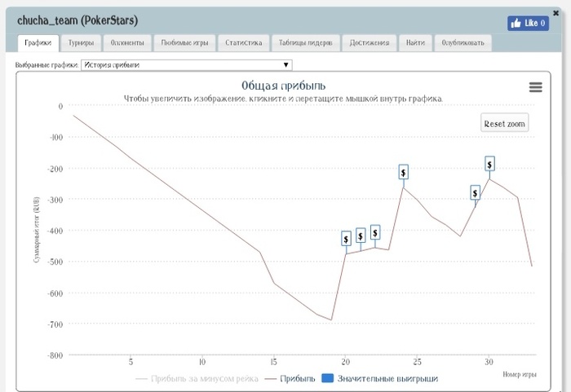Click the dollar flag at game 24

click(403, 172)
